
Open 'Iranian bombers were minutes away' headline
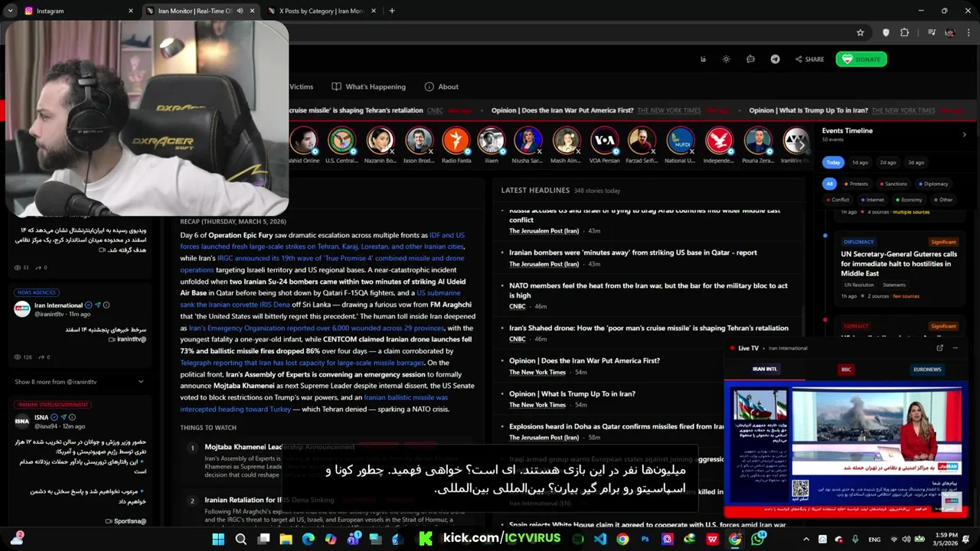[633, 253]
